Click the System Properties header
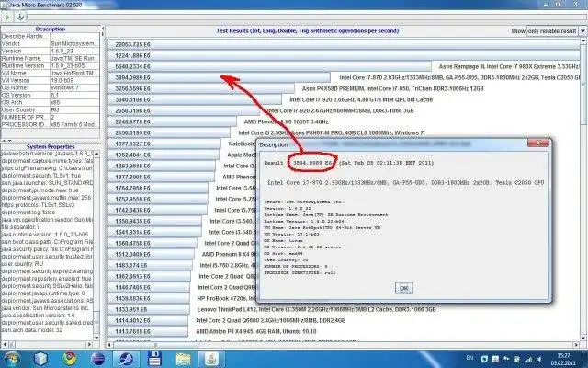588x368 pixels. (x=51, y=147)
